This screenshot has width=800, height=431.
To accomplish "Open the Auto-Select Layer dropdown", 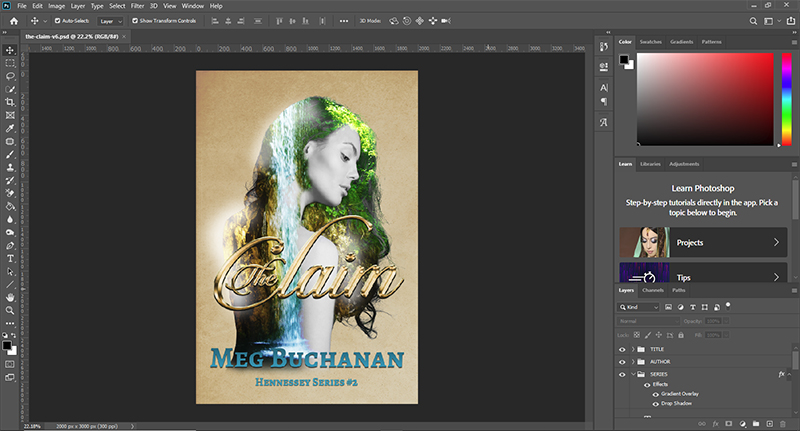I will (111, 20).
